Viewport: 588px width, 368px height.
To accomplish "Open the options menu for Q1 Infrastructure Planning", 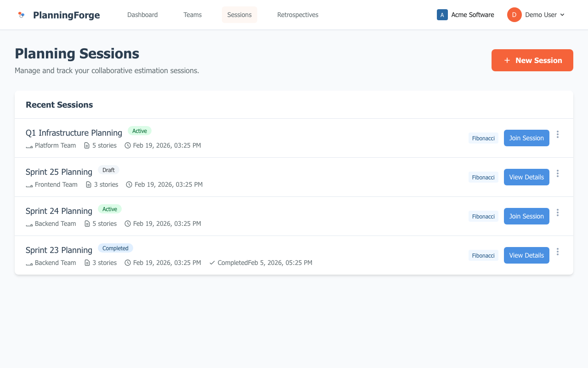I will point(558,134).
